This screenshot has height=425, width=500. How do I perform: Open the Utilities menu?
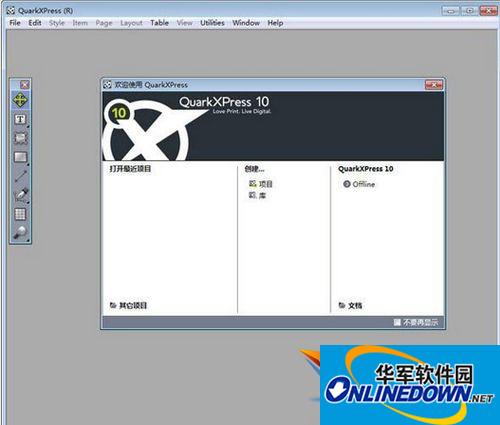(x=212, y=23)
